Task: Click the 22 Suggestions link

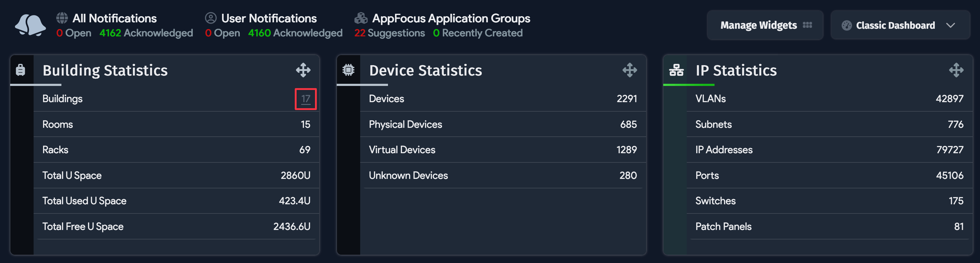Action: tap(389, 33)
